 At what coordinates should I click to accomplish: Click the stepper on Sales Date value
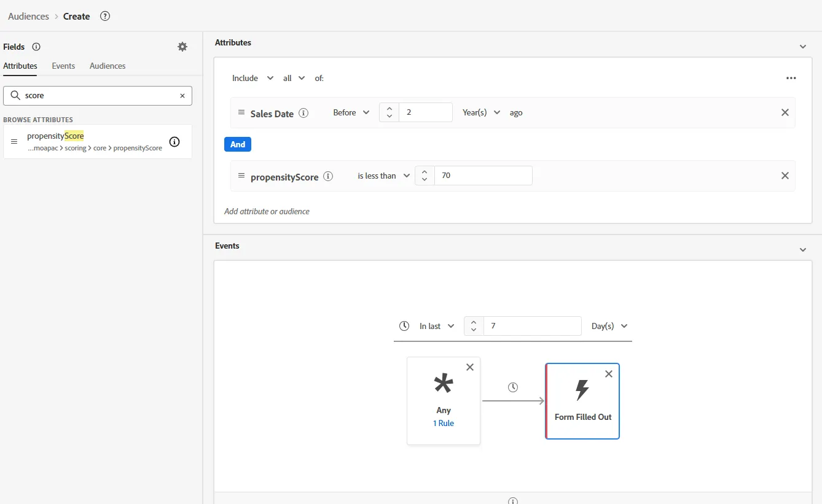[389, 112]
